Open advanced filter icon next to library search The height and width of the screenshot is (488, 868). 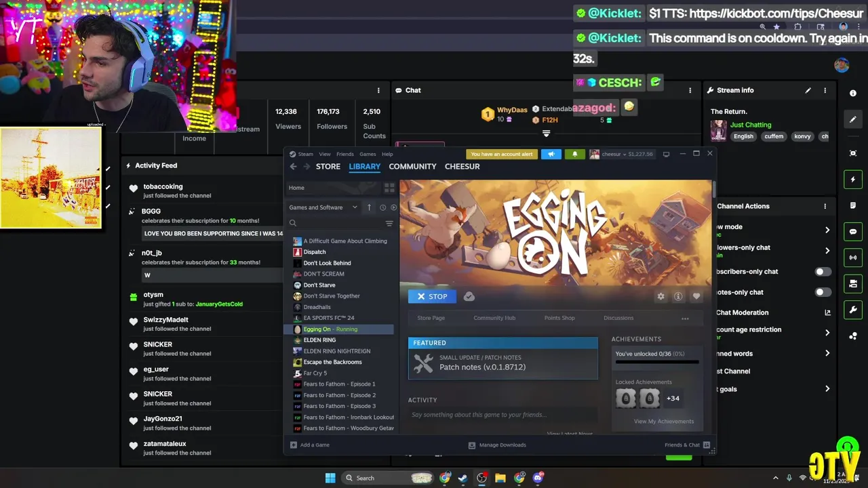coord(389,223)
